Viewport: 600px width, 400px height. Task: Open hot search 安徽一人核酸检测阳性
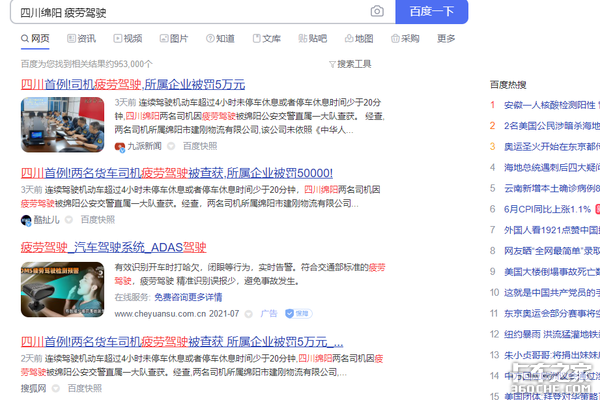550,105
